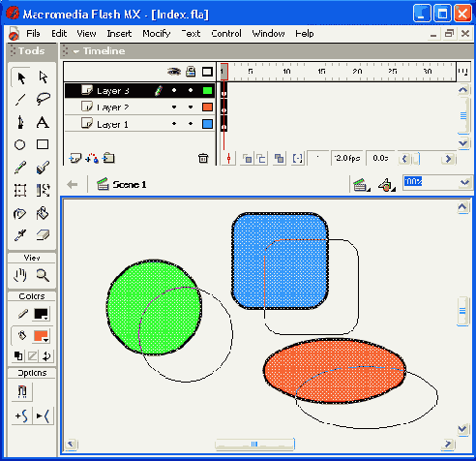Delete layer with trash icon
The width and height of the screenshot is (476, 461).
coord(203,158)
